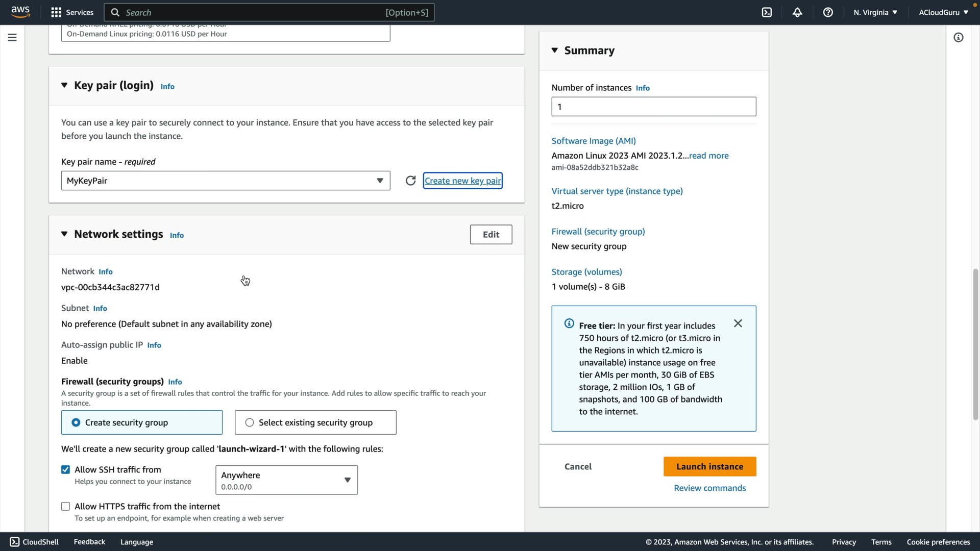Screen dimensions: 980x551
Task: Open the hamburger side navigation menu
Action: pos(12,37)
